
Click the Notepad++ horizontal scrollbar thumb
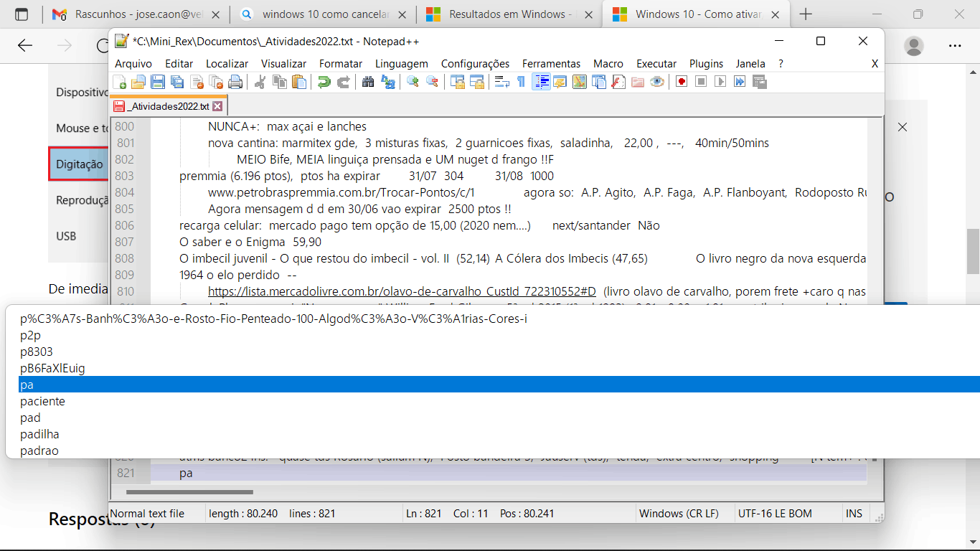pos(189,492)
